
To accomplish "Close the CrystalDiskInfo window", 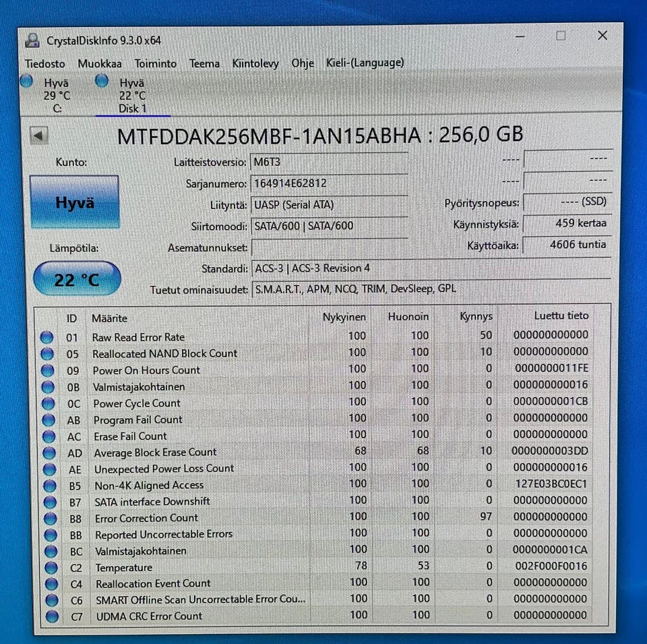I will click(x=603, y=36).
